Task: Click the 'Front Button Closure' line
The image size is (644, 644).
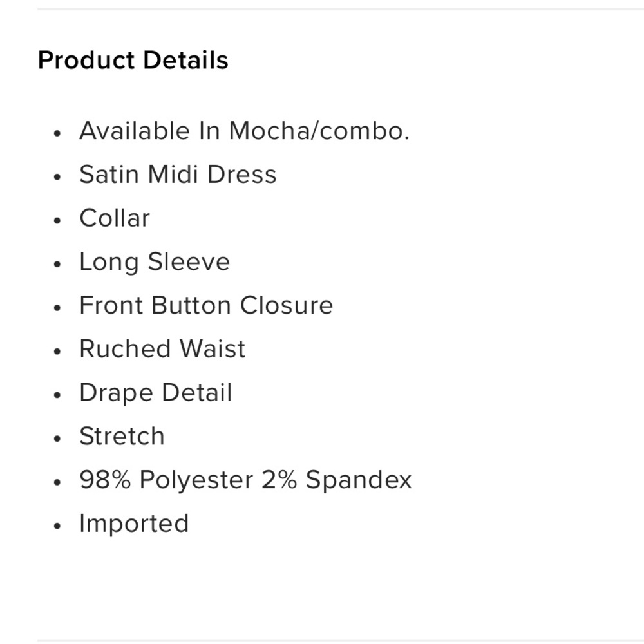Action: pos(206,305)
